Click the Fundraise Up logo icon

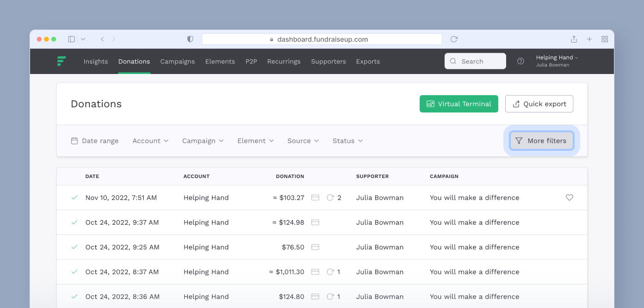62,61
